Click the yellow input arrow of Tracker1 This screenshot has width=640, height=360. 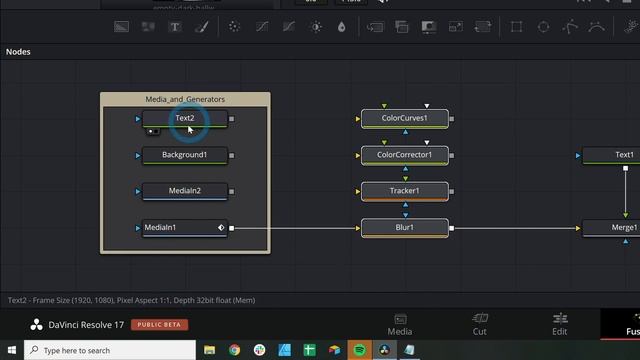click(x=358, y=191)
